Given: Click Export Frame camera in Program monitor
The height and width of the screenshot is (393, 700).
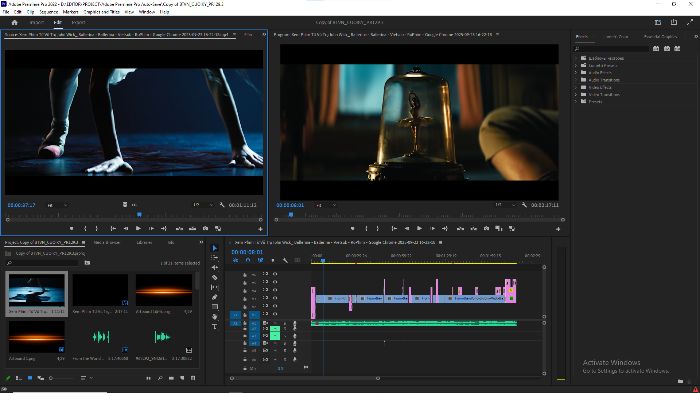Looking at the screenshot, I should point(486,229).
